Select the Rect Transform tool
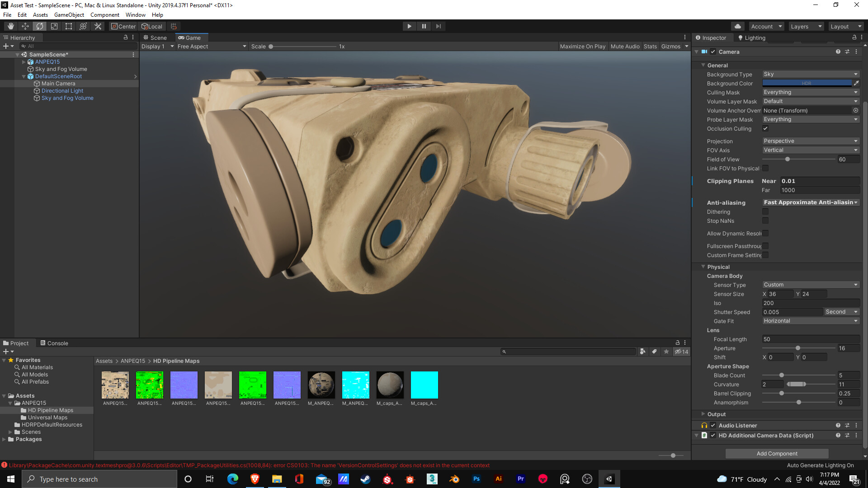Image resolution: width=868 pixels, height=488 pixels. coord(69,26)
